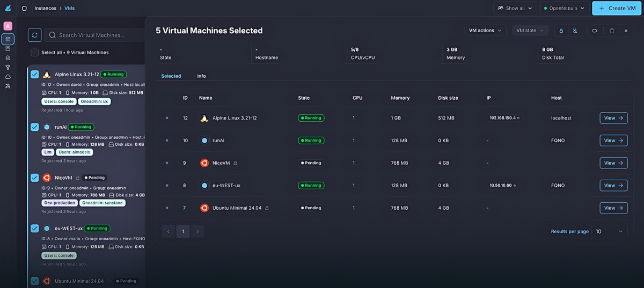Click the trash delete icon in the toolbar
644x288 pixels.
(612, 31)
